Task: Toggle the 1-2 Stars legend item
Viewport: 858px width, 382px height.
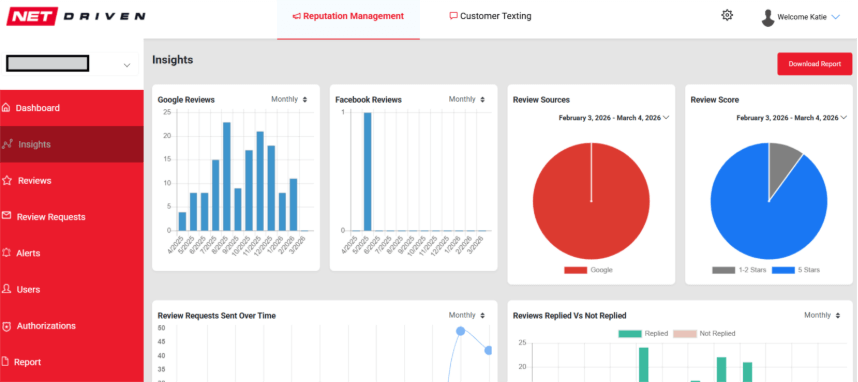Action: pos(739,270)
